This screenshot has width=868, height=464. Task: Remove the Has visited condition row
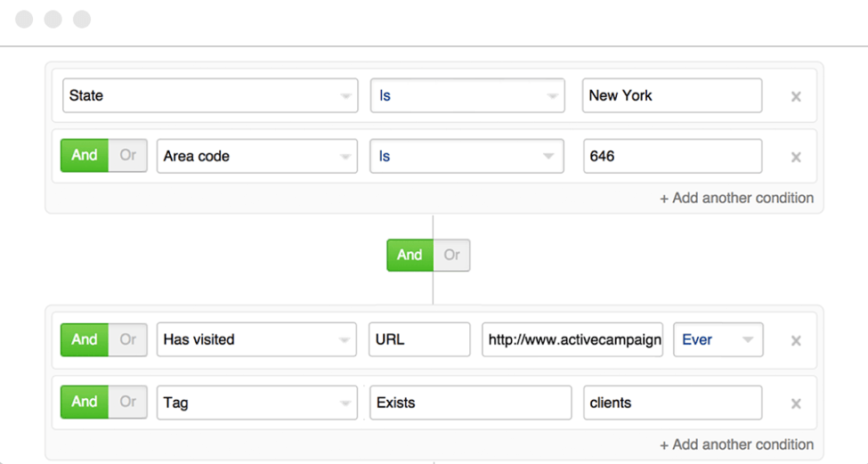point(796,340)
